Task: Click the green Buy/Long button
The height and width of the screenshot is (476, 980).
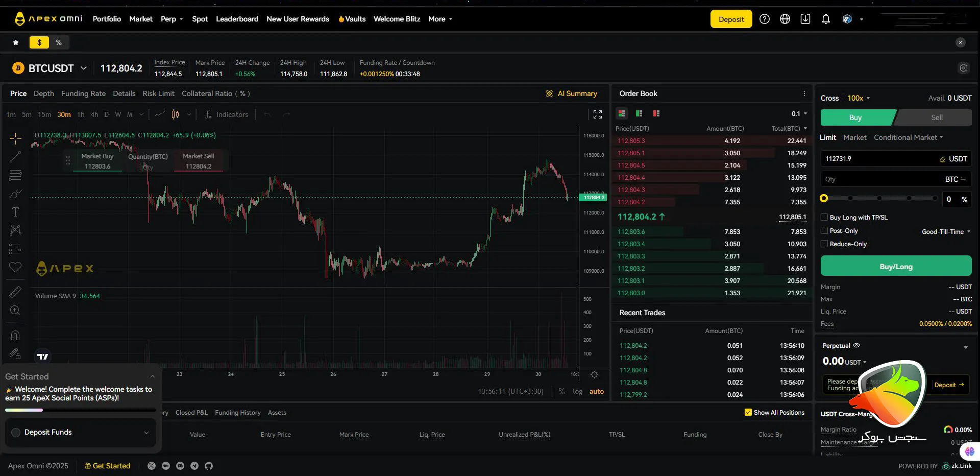Action: click(896, 267)
